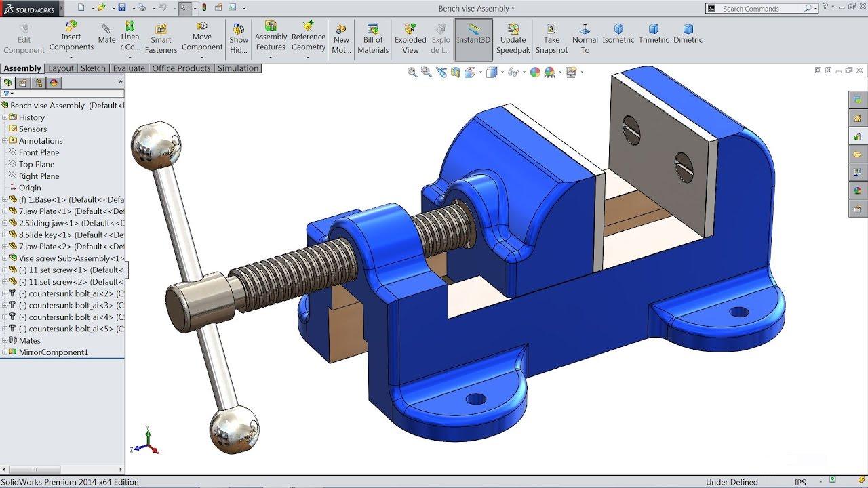Image resolution: width=868 pixels, height=488 pixels.
Task: Expand MirrorComponent1 node
Action: click(x=5, y=352)
